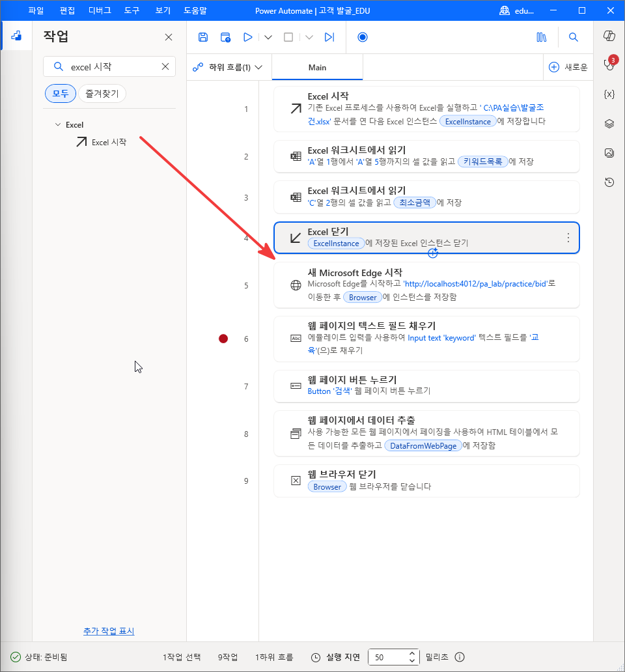
Task: Click the flow search magnifier icon
Action: coord(573,37)
